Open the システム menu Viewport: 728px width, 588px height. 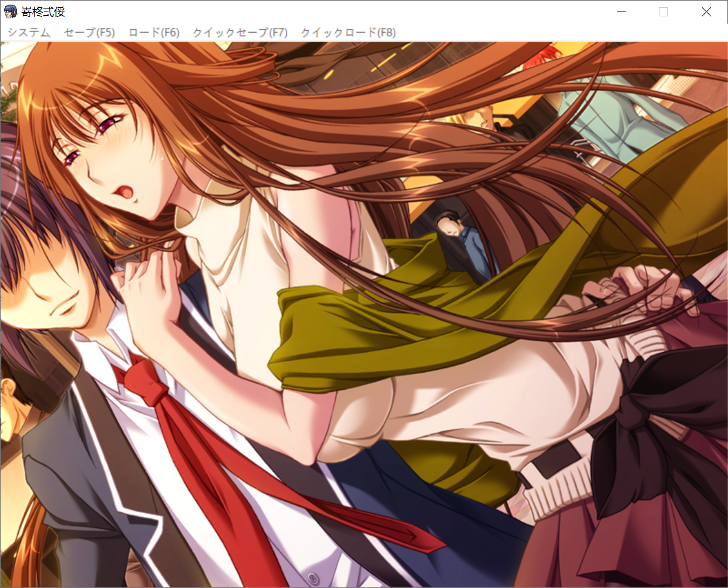[29, 33]
